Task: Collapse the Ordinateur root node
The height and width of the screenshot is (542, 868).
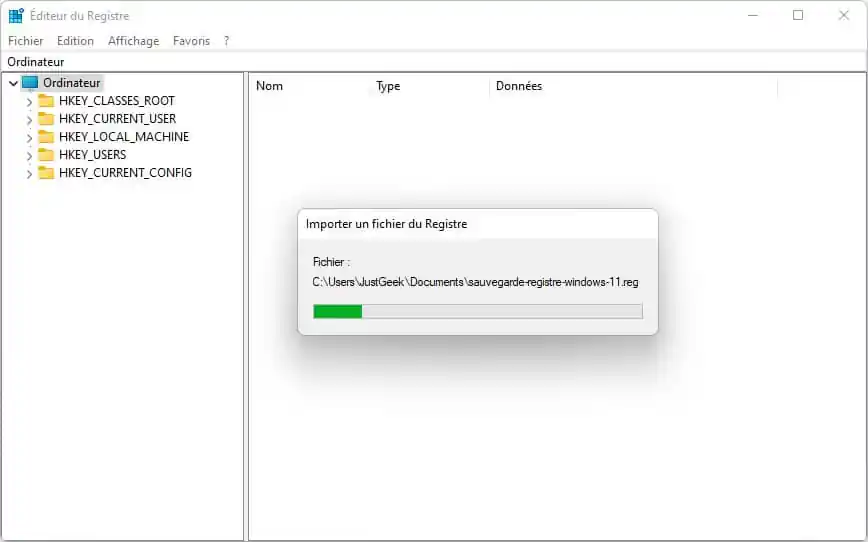Action: [x=13, y=83]
